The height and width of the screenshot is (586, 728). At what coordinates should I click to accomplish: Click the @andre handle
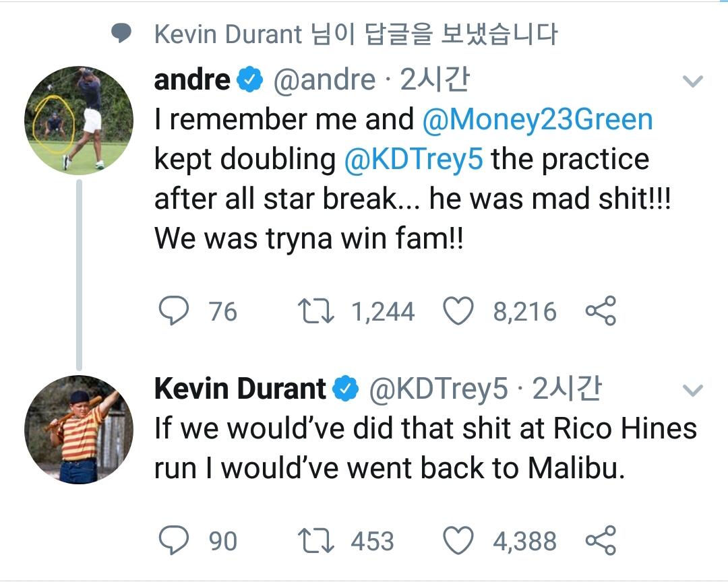324,80
